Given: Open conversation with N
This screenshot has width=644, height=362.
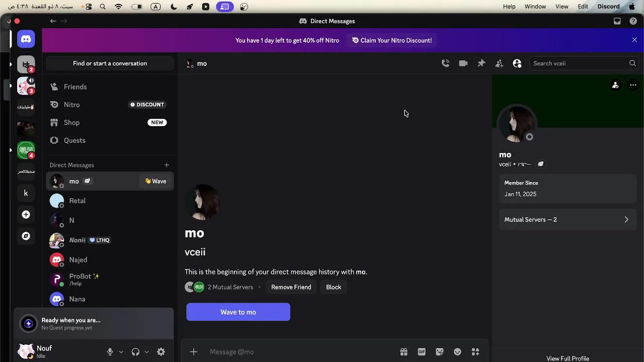Looking at the screenshot, I should pos(110,220).
